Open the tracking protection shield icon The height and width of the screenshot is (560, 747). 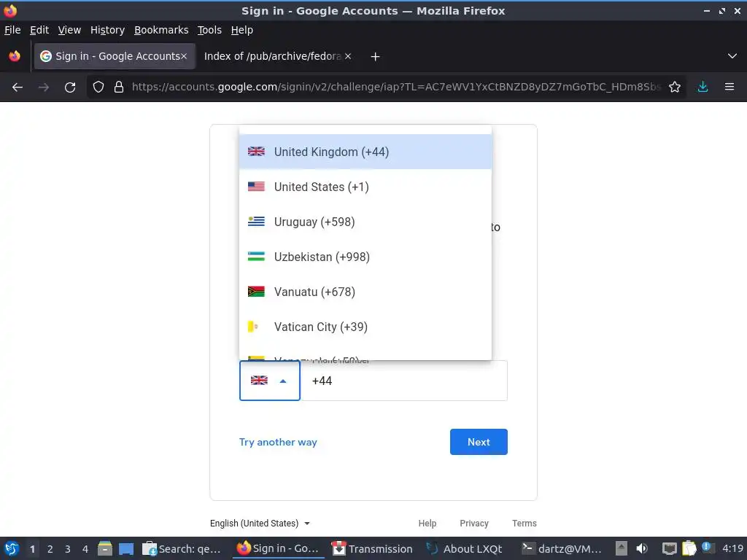point(98,87)
